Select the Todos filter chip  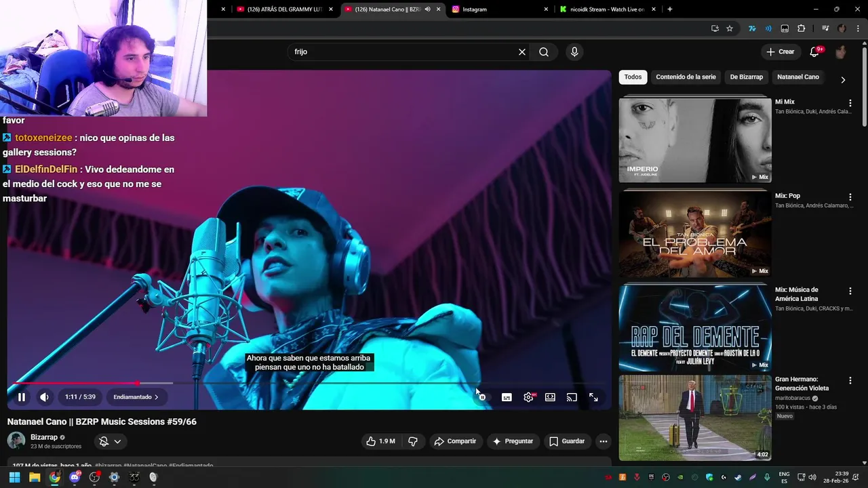[x=633, y=77]
